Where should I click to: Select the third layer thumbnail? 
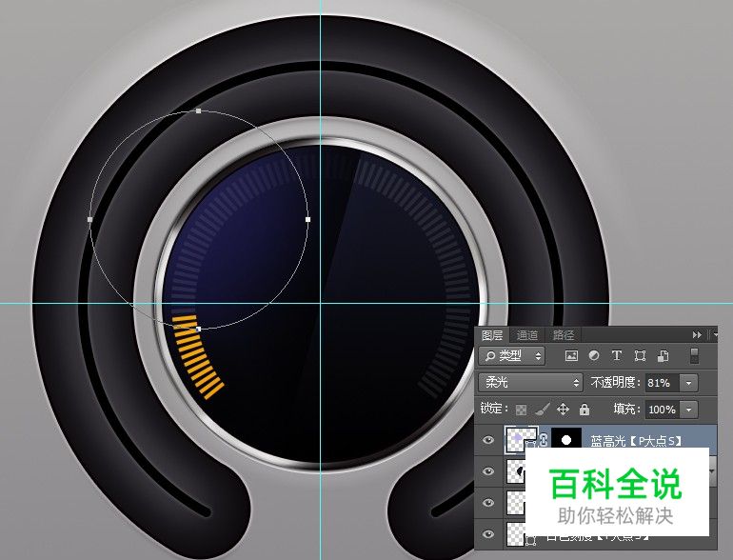(x=516, y=503)
